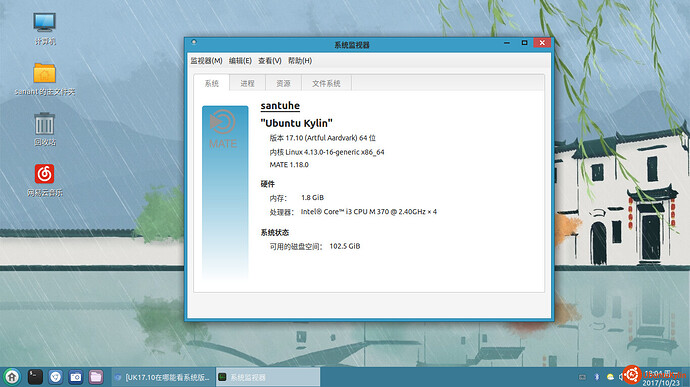Screen dimensions: 690x387
Task: Click the 2017/10/23 date in the panel
Action: (x=661, y=383)
